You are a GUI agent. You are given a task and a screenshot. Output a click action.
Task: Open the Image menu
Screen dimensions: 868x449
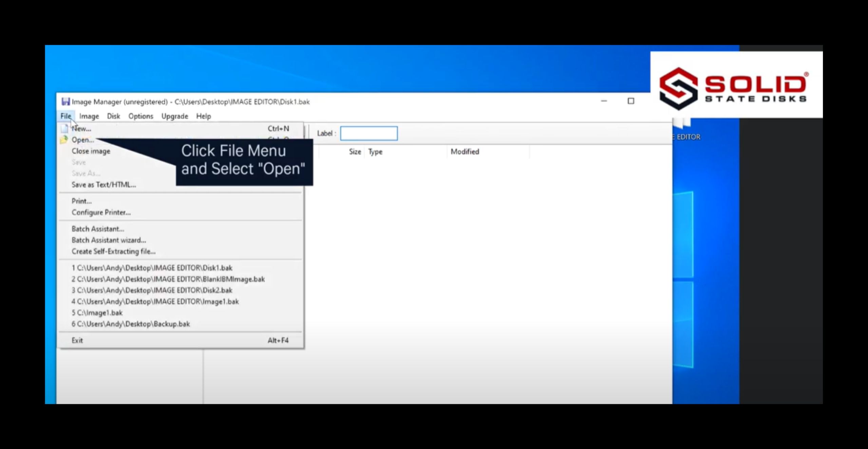coord(89,116)
